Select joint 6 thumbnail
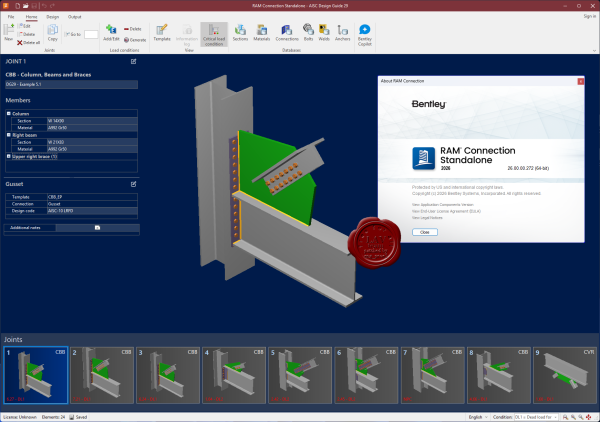 tap(367, 375)
